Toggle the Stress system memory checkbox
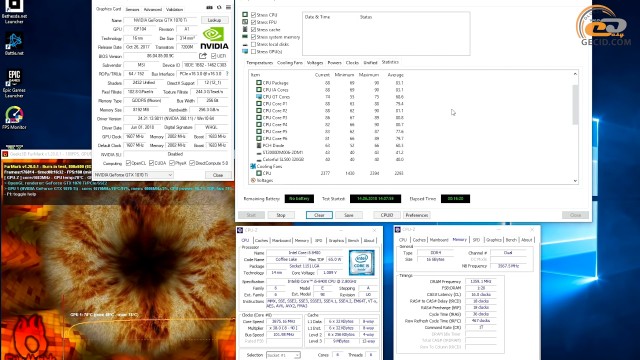640x360 pixels. [253, 37]
